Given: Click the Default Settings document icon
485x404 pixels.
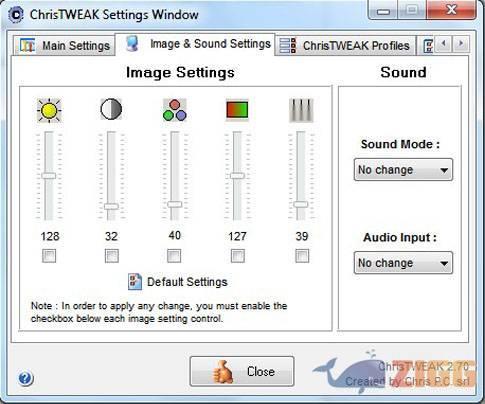Looking at the screenshot, I should pyautogui.click(x=135, y=282).
